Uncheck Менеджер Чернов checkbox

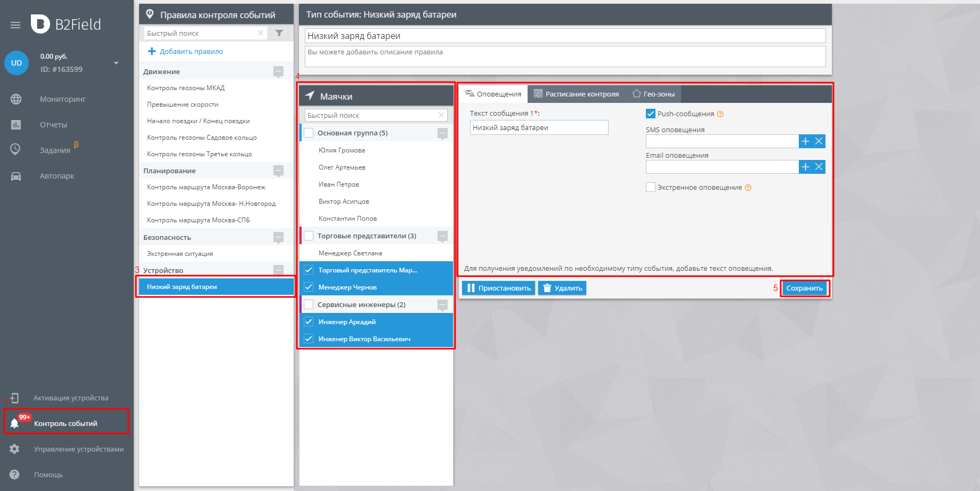309,287
